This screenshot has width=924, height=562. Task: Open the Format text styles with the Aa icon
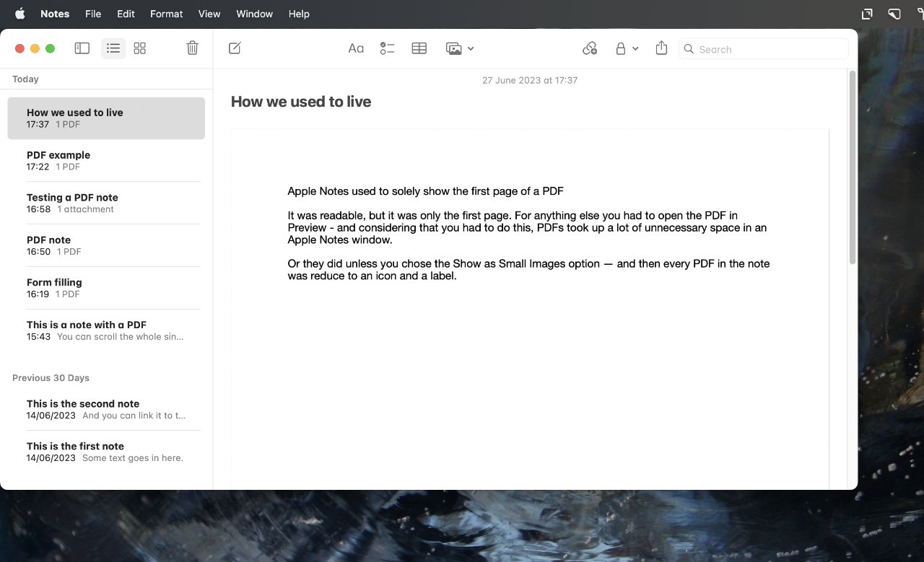point(356,48)
